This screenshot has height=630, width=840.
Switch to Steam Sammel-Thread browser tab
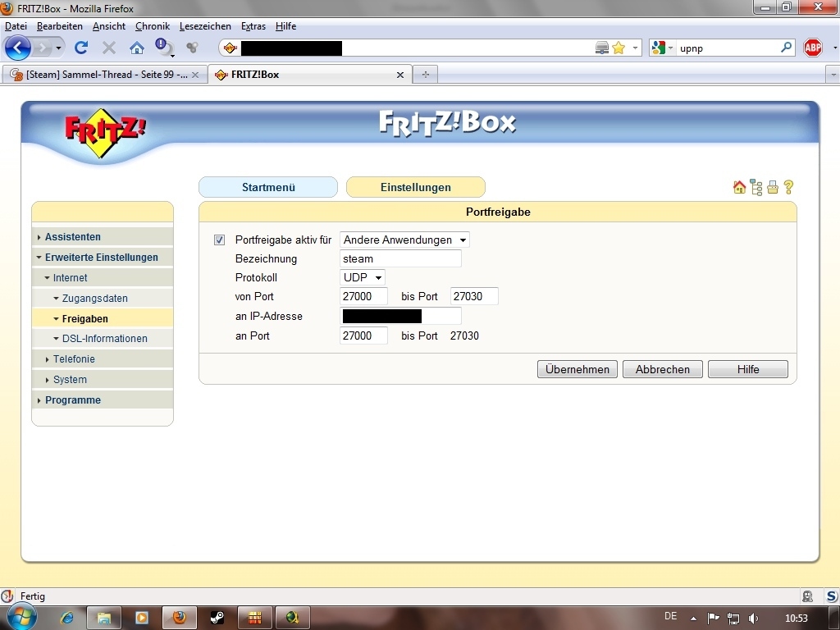pyautogui.click(x=104, y=75)
